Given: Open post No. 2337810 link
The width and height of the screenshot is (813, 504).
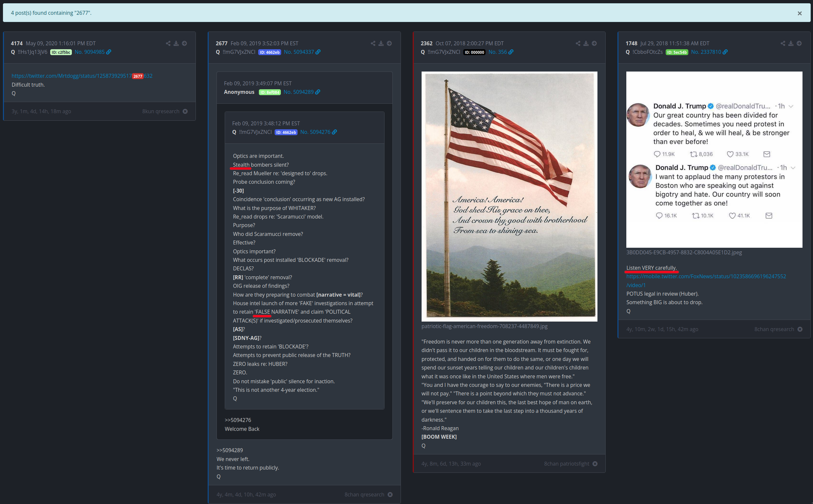Looking at the screenshot, I should tap(706, 52).
